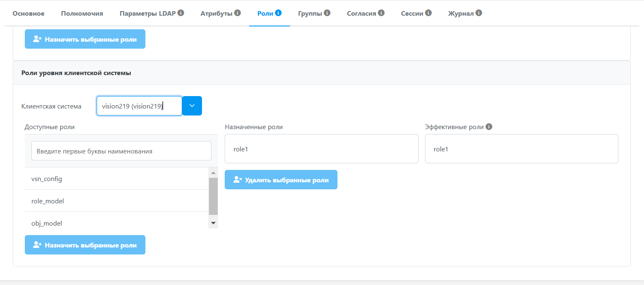Click info icon beside Сессии tab
Viewport: 644px width, 285px height.
(x=428, y=13)
